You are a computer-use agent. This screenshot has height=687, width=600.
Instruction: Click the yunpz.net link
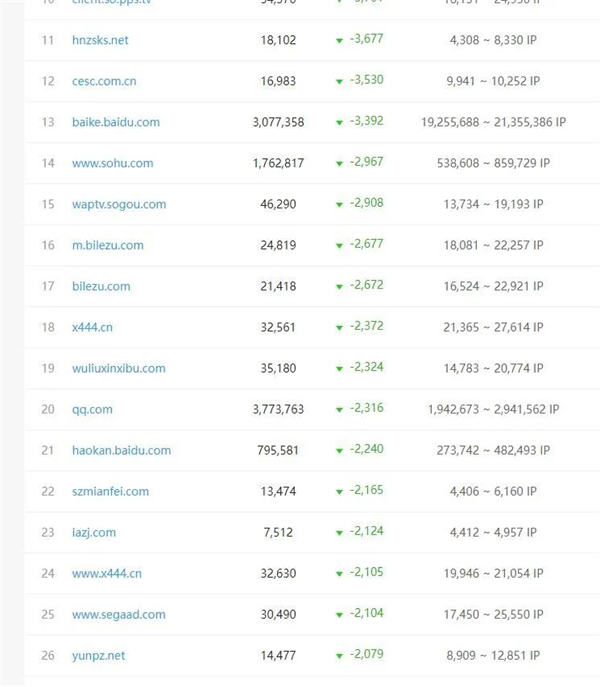pos(99,655)
